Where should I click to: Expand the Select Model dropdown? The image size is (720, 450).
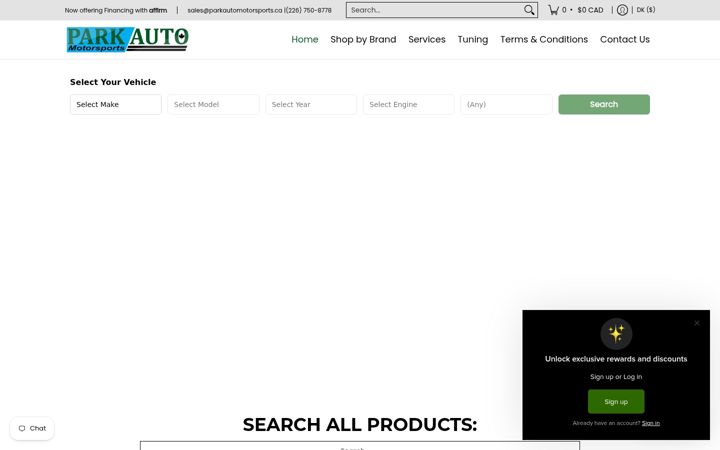coord(214,105)
